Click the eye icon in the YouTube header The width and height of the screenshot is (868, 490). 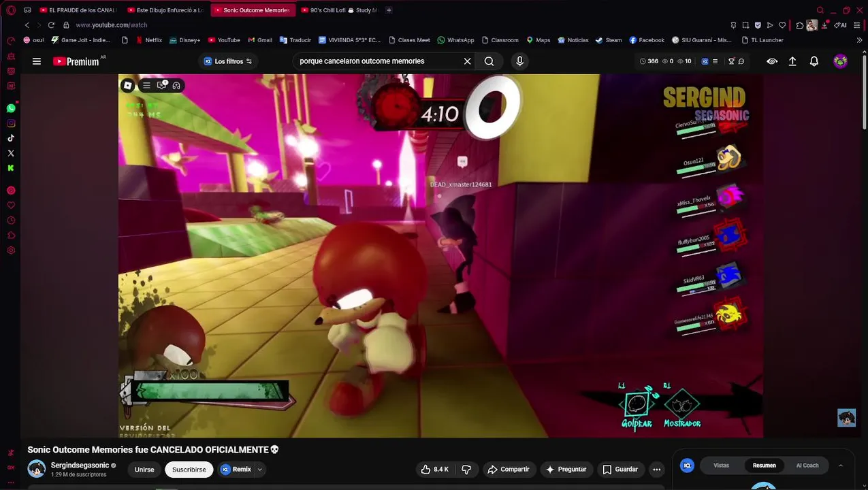772,61
